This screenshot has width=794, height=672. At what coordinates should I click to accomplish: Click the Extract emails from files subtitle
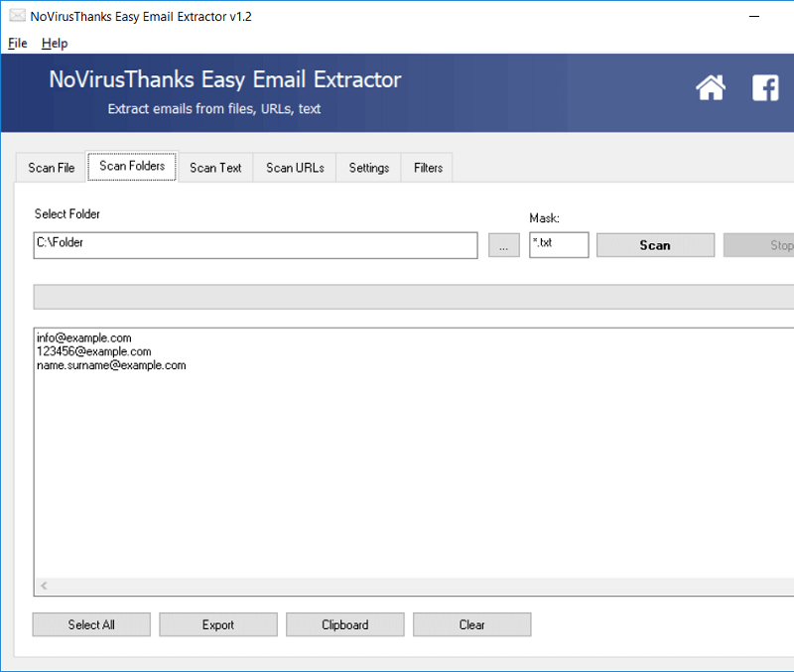(214, 109)
